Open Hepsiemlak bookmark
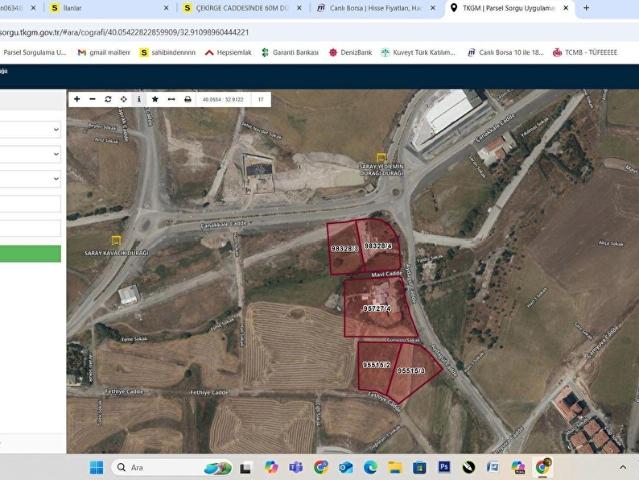639x480 pixels. tap(228, 53)
